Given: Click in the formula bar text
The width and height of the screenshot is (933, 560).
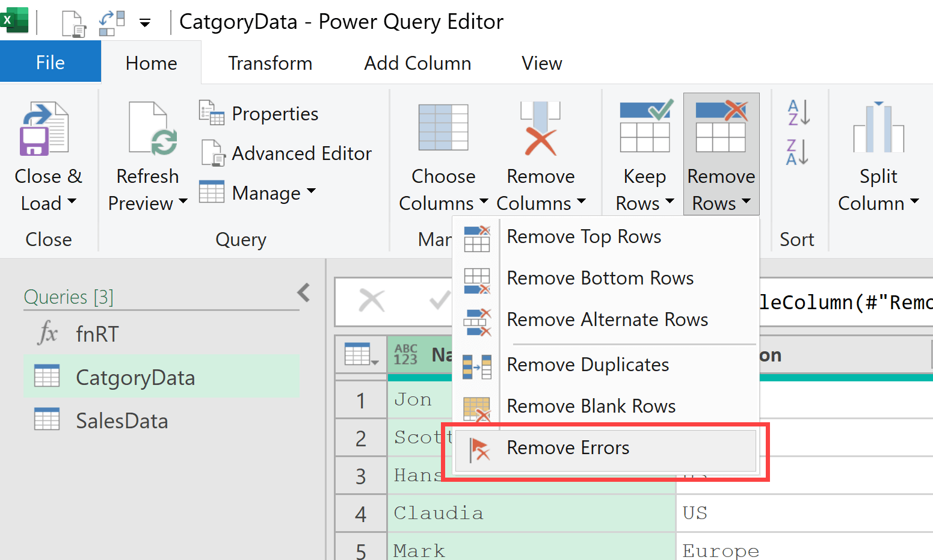Looking at the screenshot, I should [x=845, y=302].
